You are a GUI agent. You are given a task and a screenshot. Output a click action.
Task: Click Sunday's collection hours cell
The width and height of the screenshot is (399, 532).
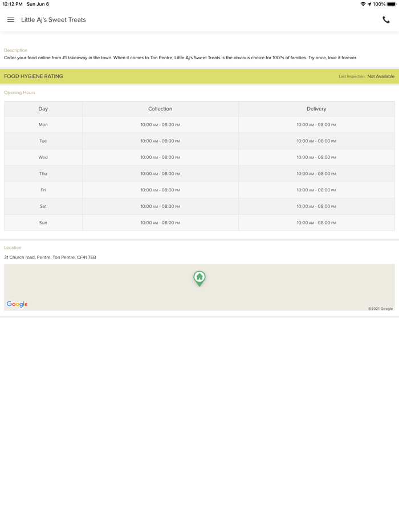160,223
